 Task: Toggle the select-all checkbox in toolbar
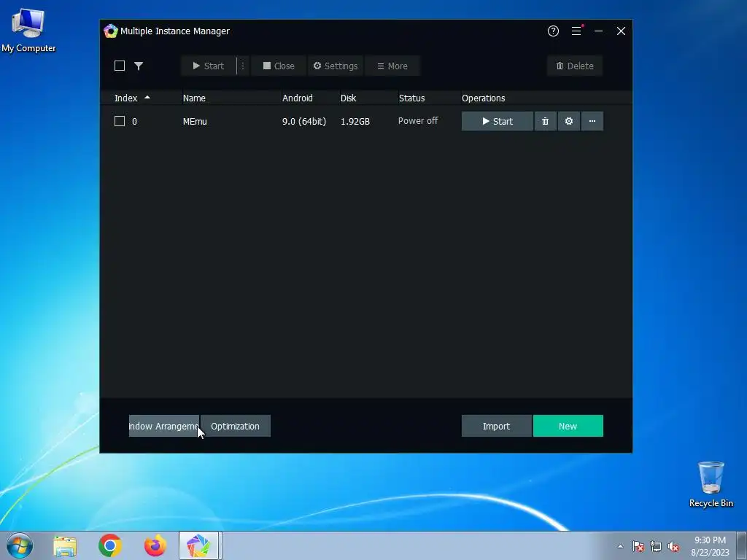(120, 66)
